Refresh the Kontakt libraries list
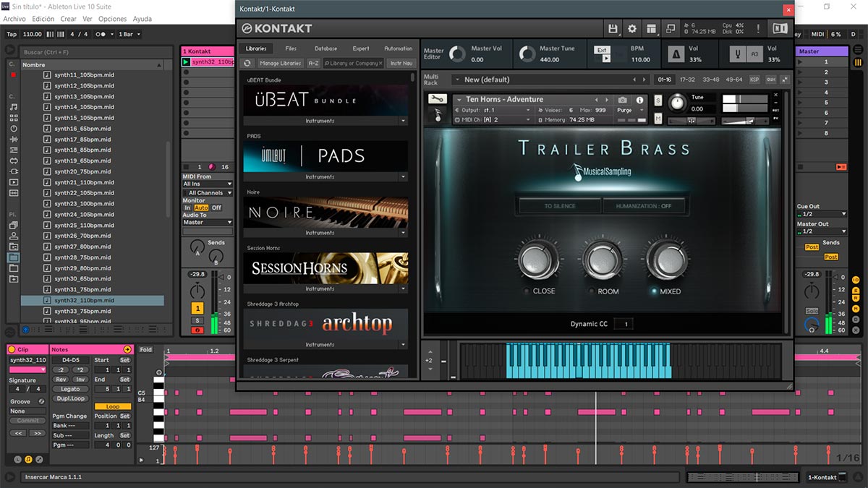Screen dimensions: 868x488 tap(247, 64)
